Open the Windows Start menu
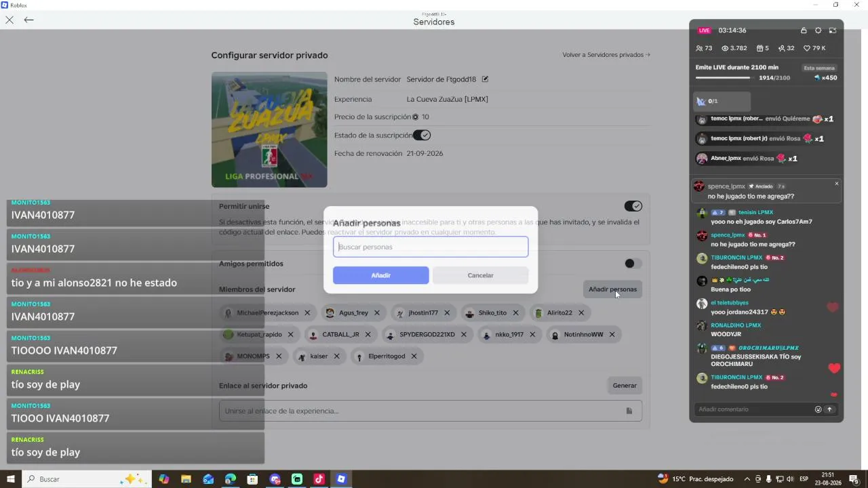868x488 pixels. coord(11,479)
